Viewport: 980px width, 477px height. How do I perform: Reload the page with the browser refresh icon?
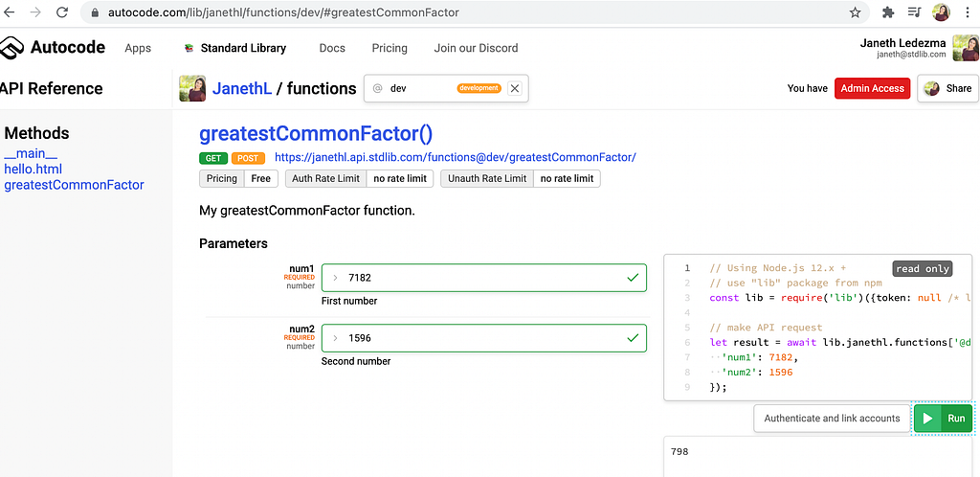(x=62, y=11)
